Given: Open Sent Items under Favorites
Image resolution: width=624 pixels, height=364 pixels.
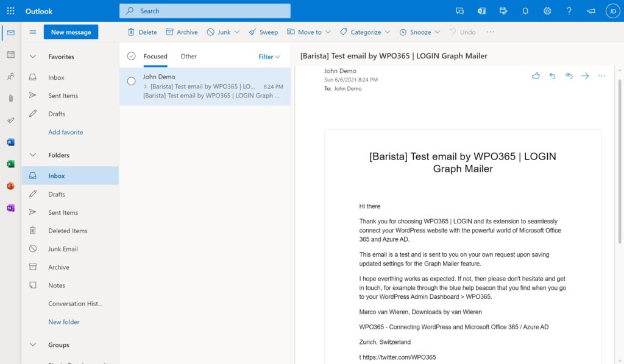Looking at the screenshot, I should click(71, 96).
